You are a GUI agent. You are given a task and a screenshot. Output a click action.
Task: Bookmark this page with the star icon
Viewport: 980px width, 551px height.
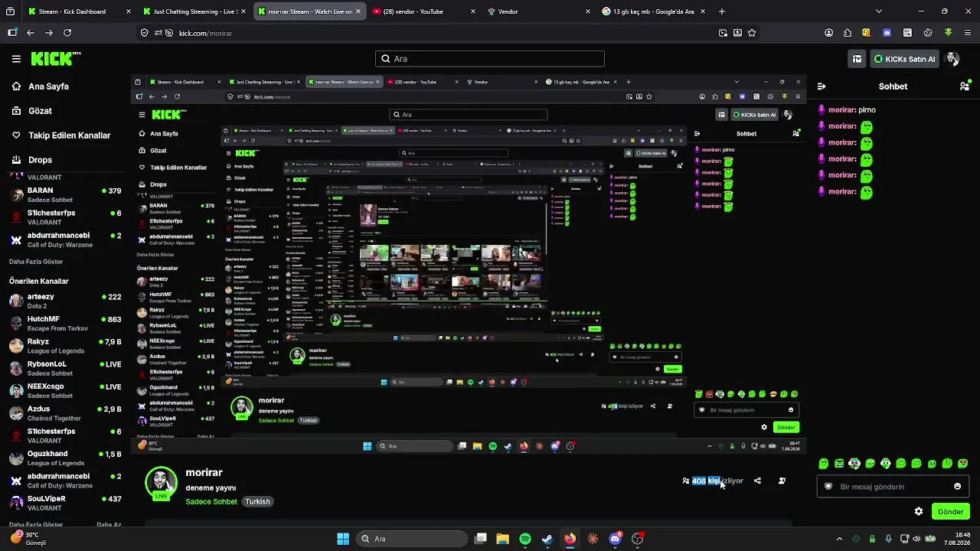pyautogui.click(x=752, y=33)
